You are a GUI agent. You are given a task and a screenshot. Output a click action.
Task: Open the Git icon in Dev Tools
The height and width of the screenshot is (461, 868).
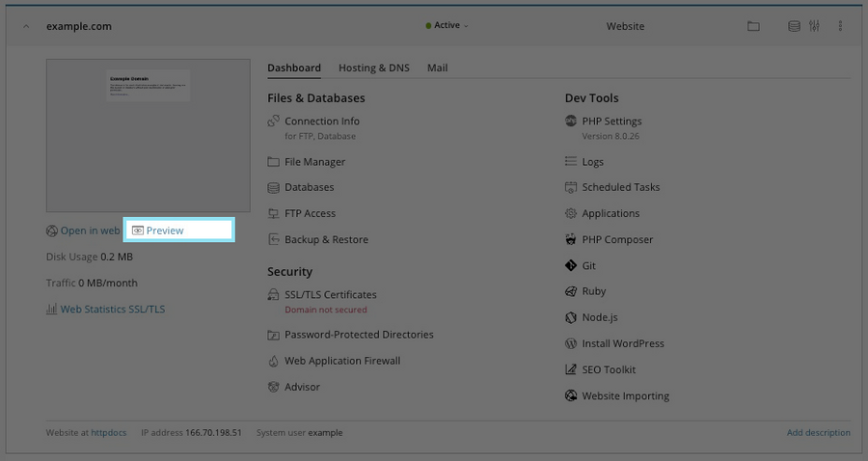(x=572, y=265)
